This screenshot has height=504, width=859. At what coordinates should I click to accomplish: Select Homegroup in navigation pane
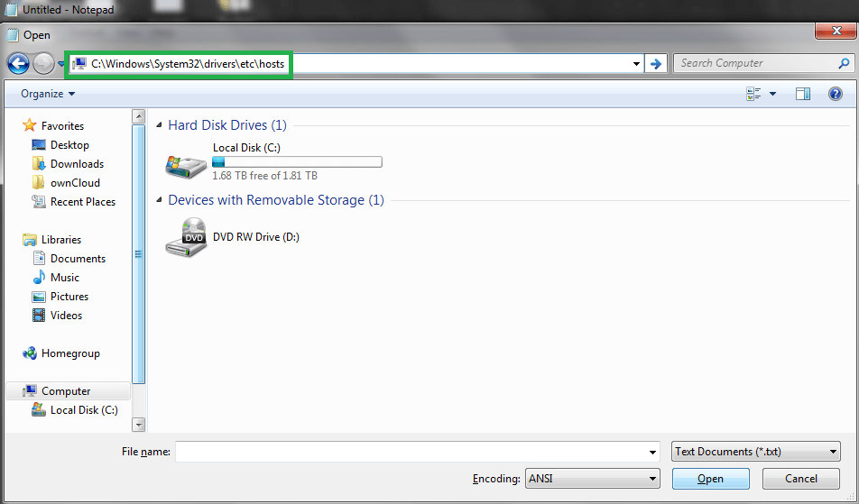point(70,353)
